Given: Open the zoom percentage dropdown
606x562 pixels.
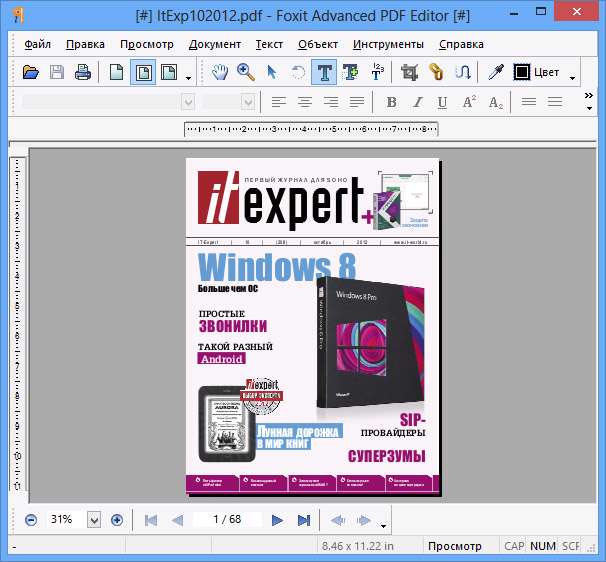Looking at the screenshot, I should click(x=94, y=520).
